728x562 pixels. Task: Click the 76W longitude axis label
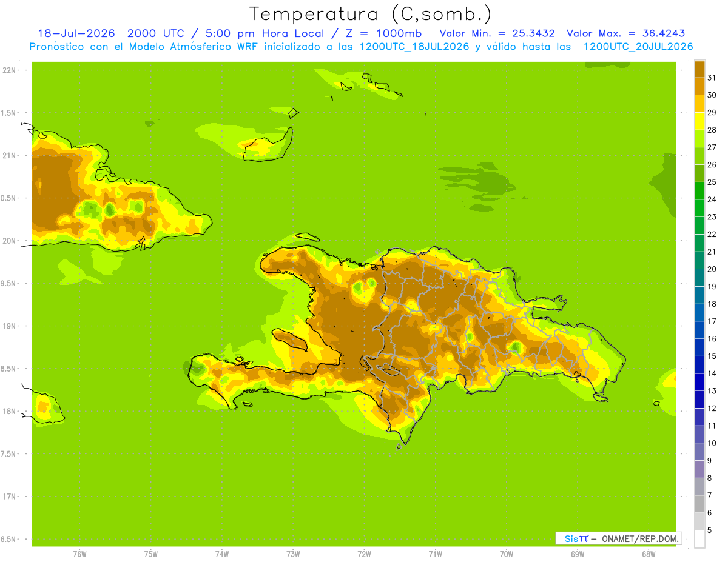pos(79,554)
